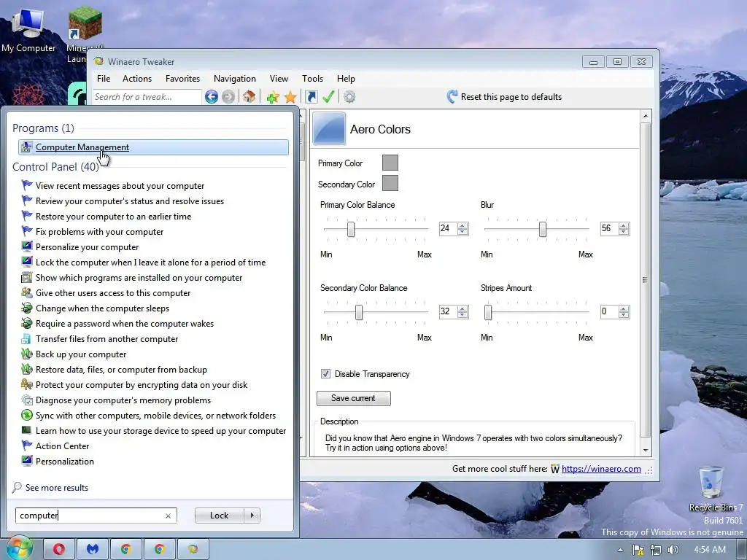Open the Help menu

(x=346, y=79)
